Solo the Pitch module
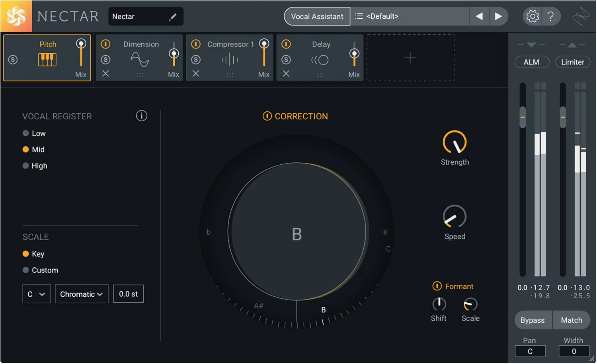This screenshot has width=597, height=364. point(13,60)
